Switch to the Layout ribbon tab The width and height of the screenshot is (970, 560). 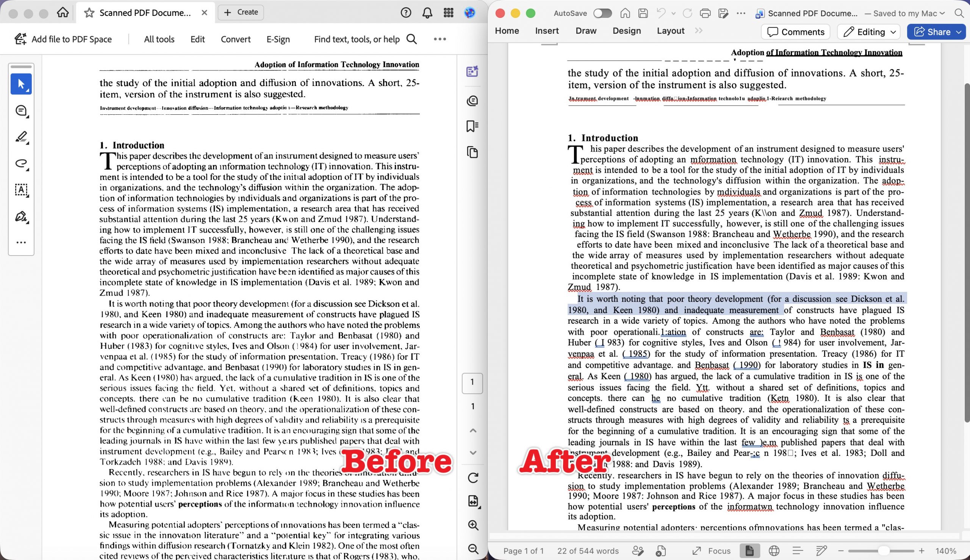coord(670,31)
